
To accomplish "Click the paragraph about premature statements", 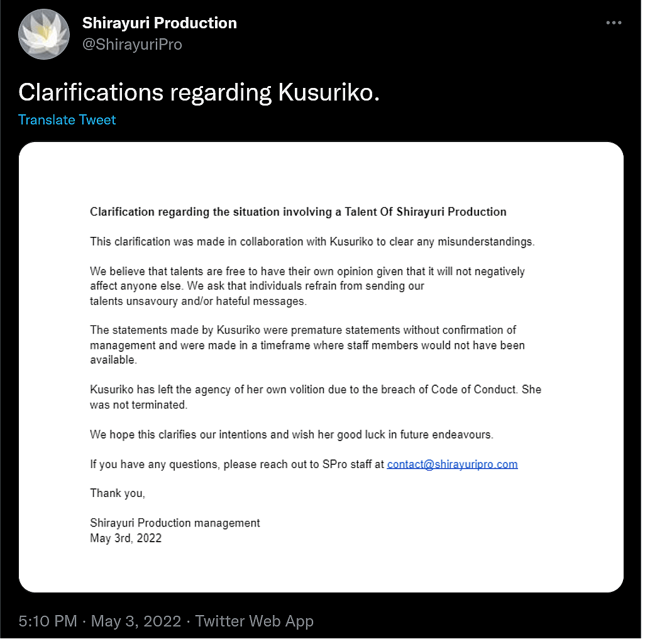I will 307,345.
